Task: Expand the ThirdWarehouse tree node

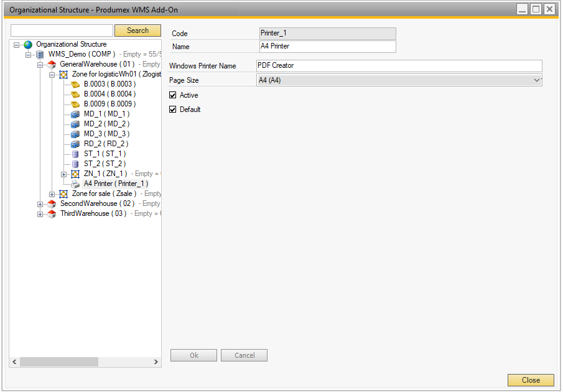Action: point(40,214)
